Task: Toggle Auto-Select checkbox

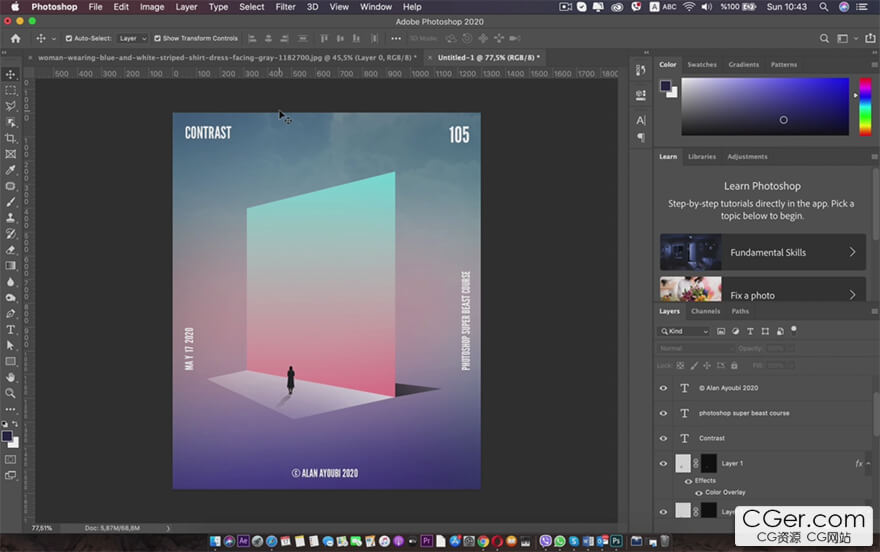Action: (68, 38)
